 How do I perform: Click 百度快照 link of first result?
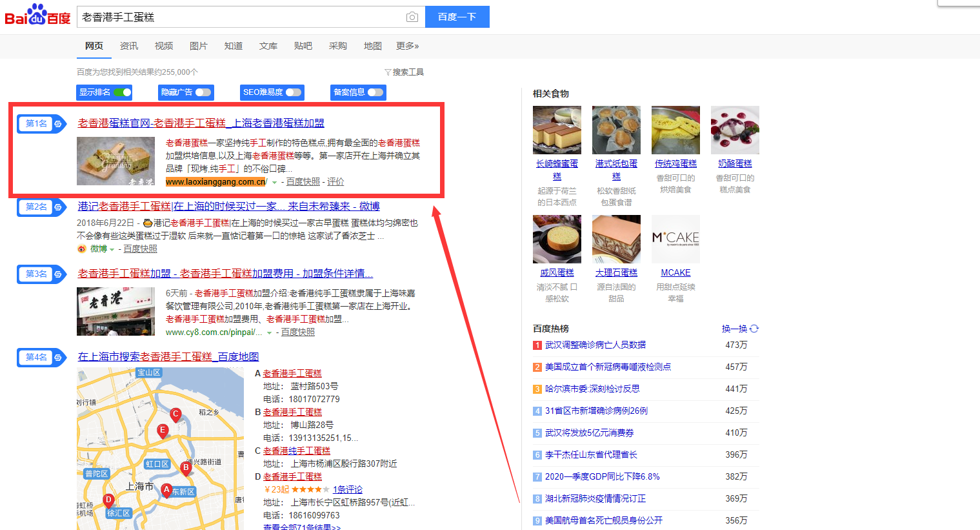(x=303, y=182)
